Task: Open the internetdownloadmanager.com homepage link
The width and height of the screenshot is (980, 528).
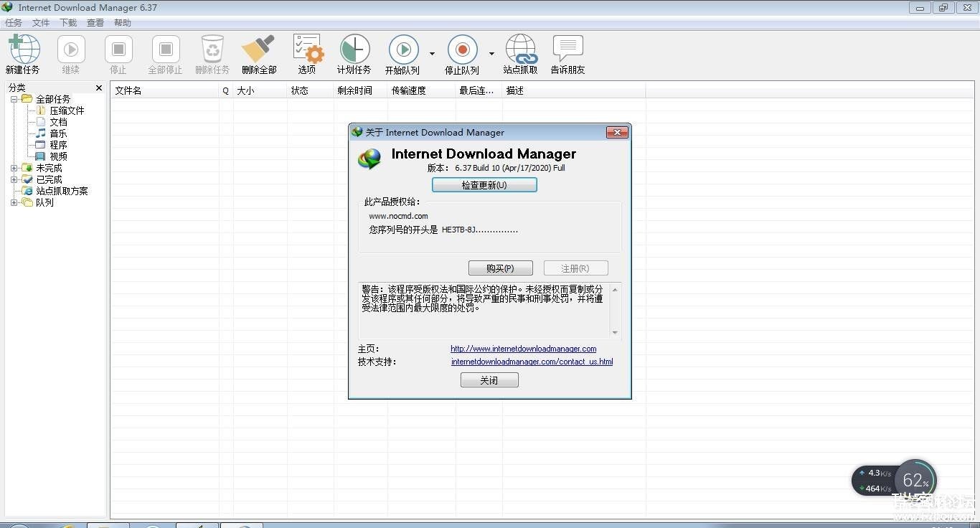Action: 524,349
